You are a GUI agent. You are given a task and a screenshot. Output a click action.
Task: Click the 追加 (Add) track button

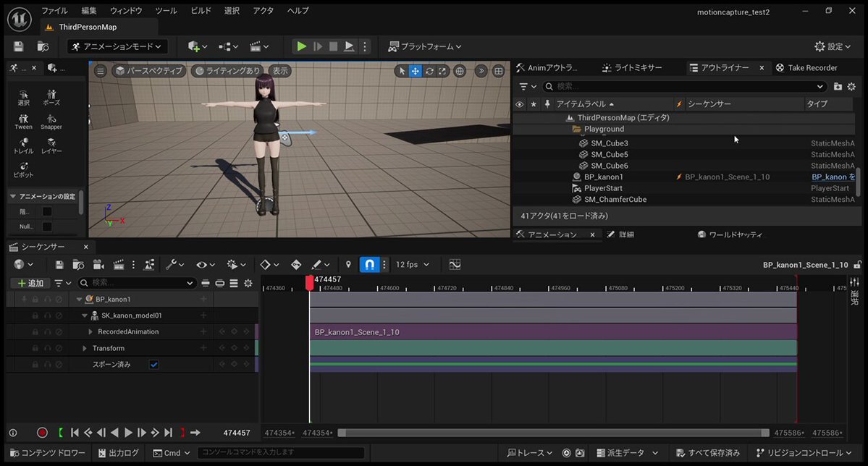(x=30, y=283)
